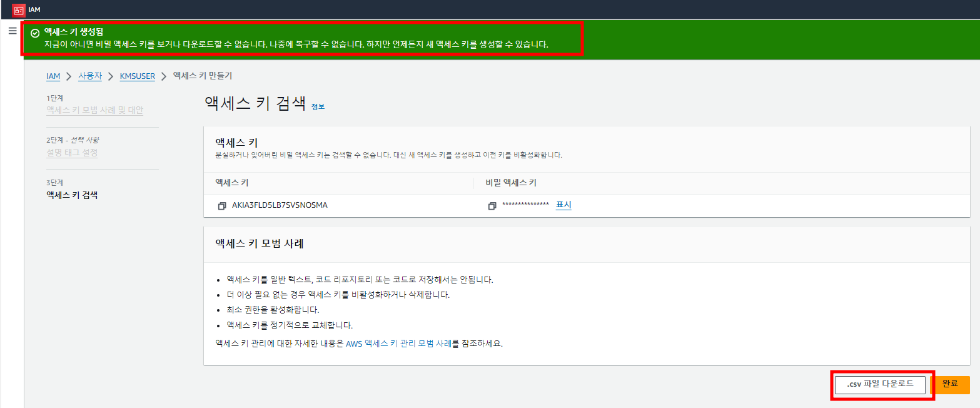Select step 1 액세스 키 모범 사례 및 대안
The image size is (980, 408).
95,110
